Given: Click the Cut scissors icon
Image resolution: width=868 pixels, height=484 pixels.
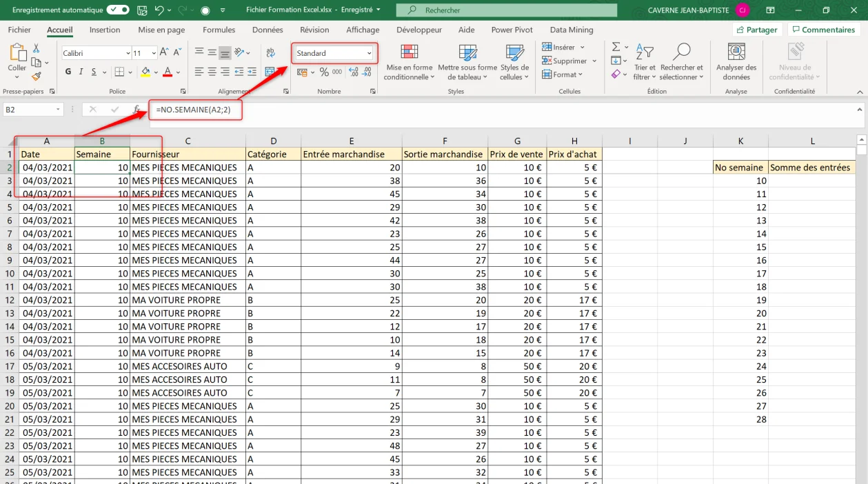Looking at the screenshot, I should pyautogui.click(x=37, y=48).
